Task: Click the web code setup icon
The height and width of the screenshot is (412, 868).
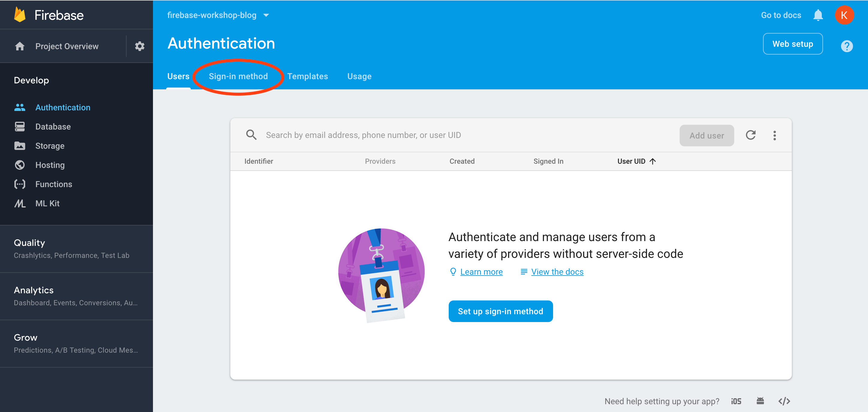Action: coord(784,401)
